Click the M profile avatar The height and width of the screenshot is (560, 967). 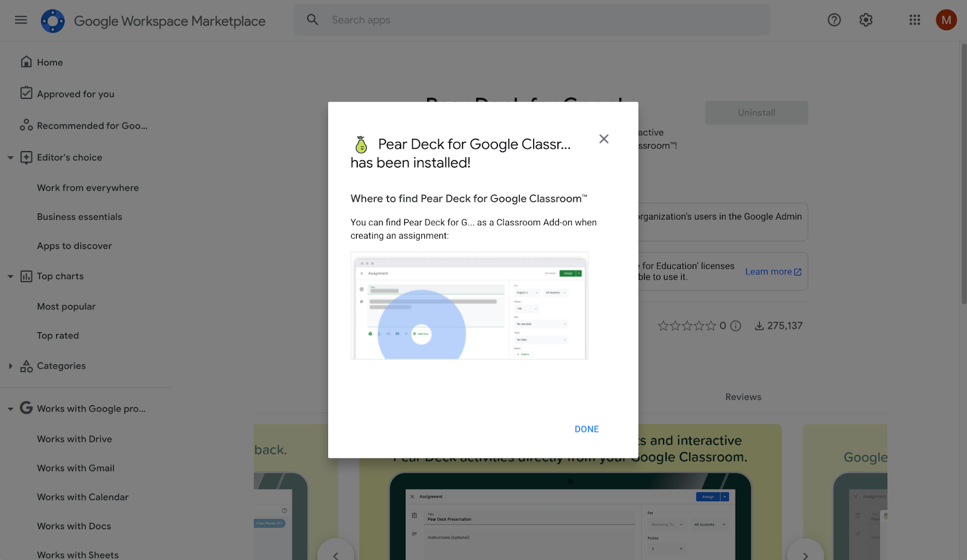click(x=946, y=20)
